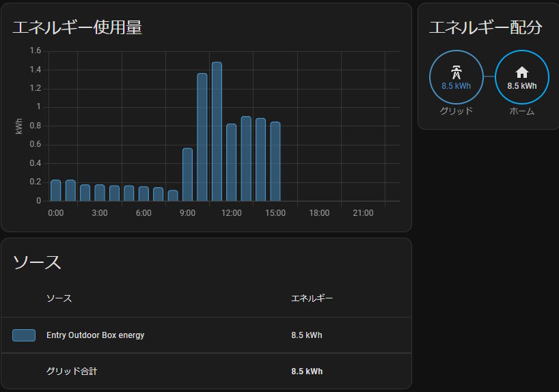Click the ソース column header
559x392 pixels.
[59, 298]
